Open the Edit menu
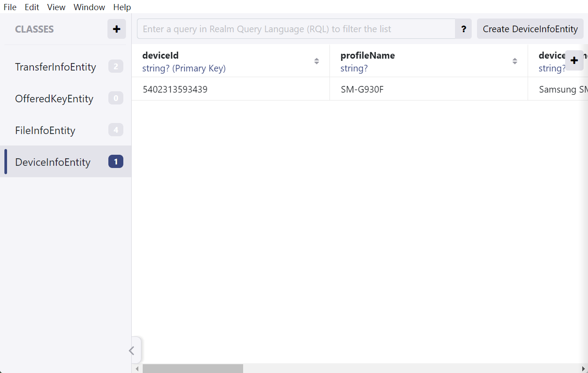 [x=32, y=7]
